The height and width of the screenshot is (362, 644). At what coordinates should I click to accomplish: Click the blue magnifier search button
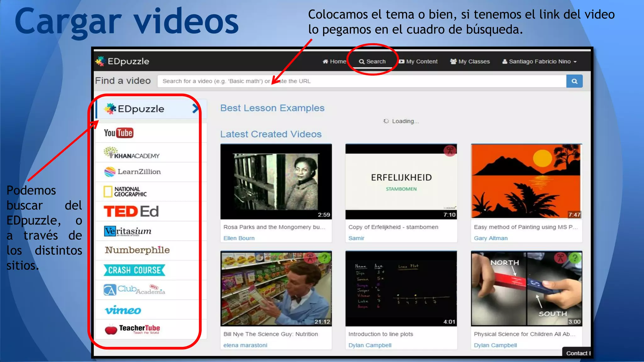[x=575, y=81]
